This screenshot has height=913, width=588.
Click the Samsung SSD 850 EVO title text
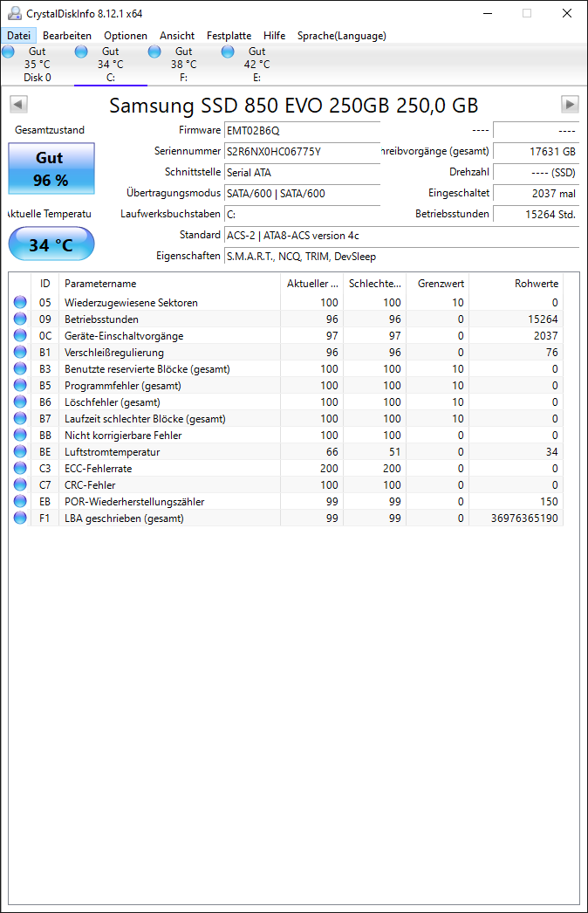point(293,106)
